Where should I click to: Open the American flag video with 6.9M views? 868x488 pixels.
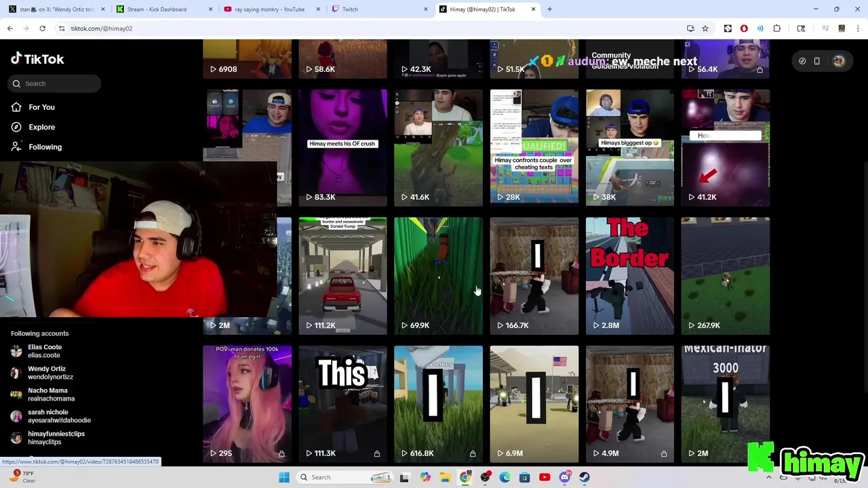(534, 404)
